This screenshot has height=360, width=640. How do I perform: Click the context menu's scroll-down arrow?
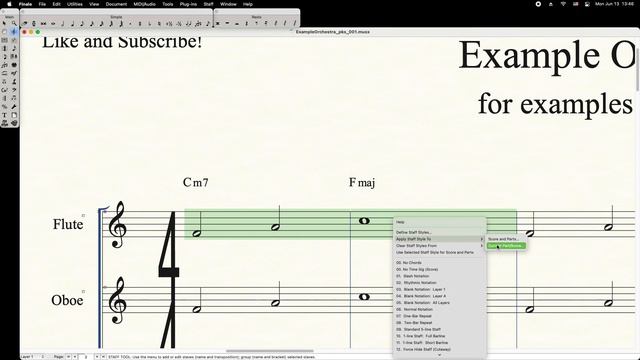[440, 355]
